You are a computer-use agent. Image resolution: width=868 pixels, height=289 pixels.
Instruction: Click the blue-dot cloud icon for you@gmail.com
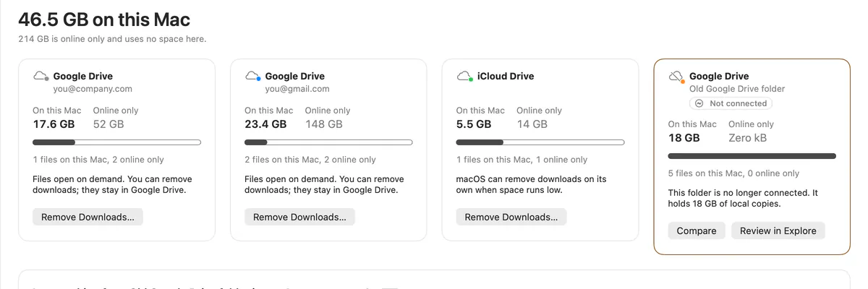252,76
